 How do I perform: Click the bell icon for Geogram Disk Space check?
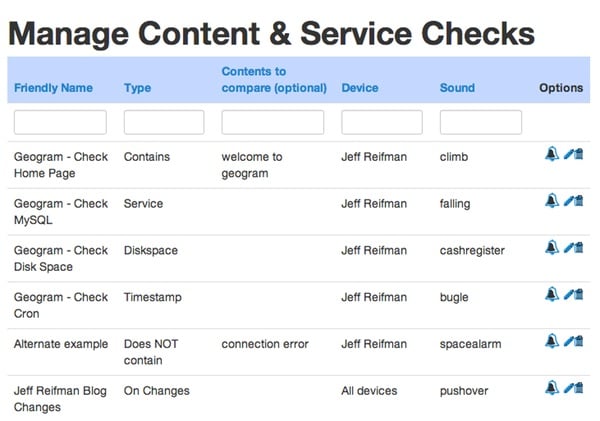(x=551, y=248)
